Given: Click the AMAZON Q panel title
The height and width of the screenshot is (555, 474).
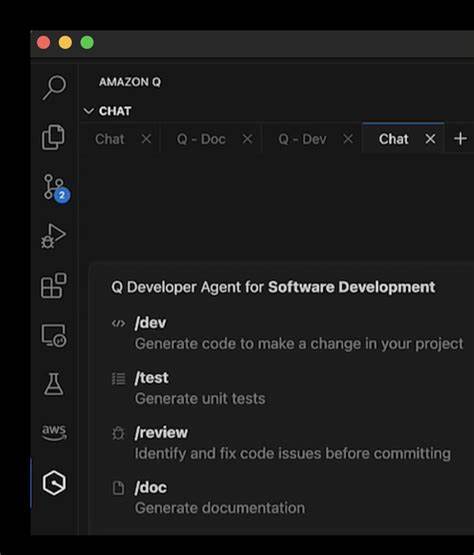Looking at the screenshot, I should click(x=130, y=82).
